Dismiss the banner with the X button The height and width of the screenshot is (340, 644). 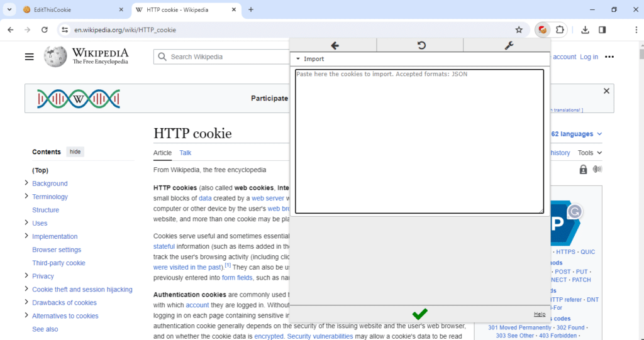coord(606,91)
